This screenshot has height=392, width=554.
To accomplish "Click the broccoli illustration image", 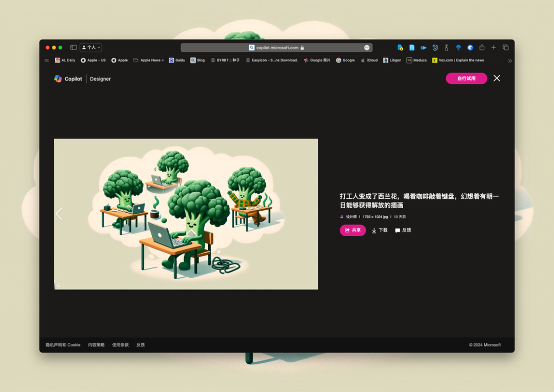I will click(x=186, y=214).
